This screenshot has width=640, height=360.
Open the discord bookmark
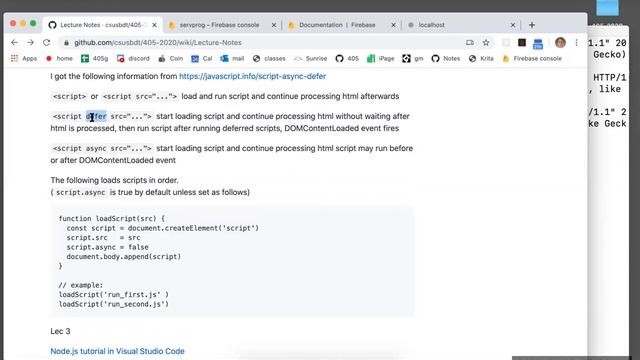133,58
